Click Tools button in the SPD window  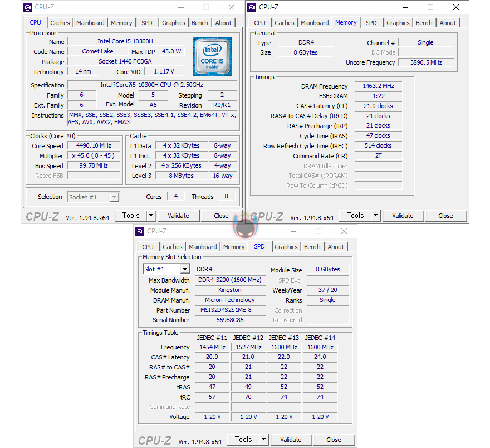[x=243, y=440]
